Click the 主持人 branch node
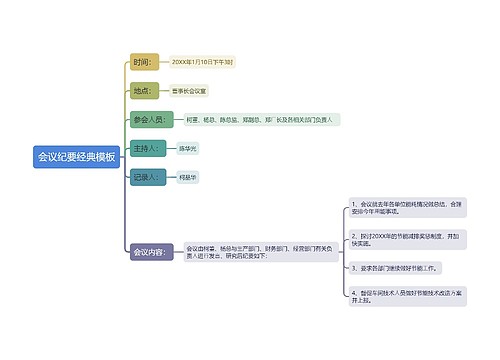The height and width of the screenshot is (360, 500). (148, 148)
